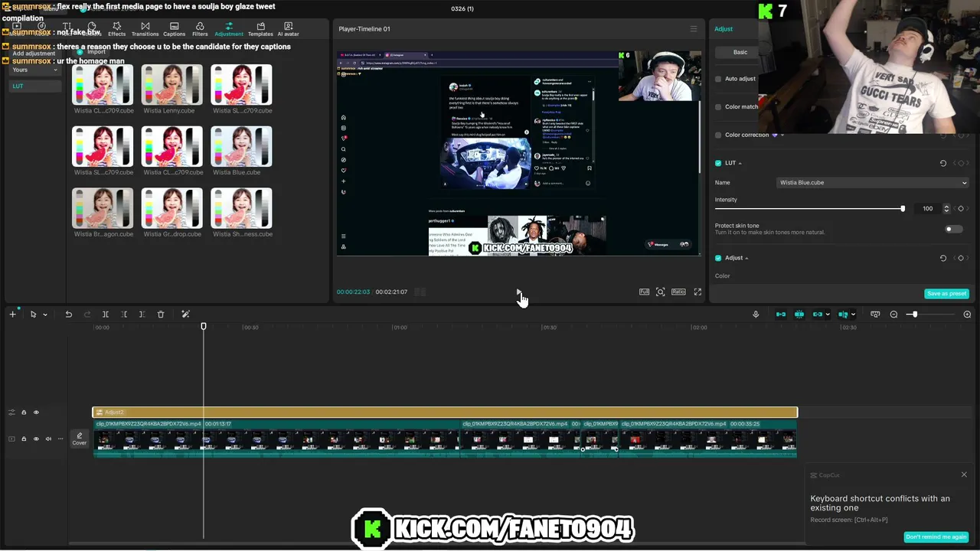
Task: Click the play button under preview
Action: (518, 292)
